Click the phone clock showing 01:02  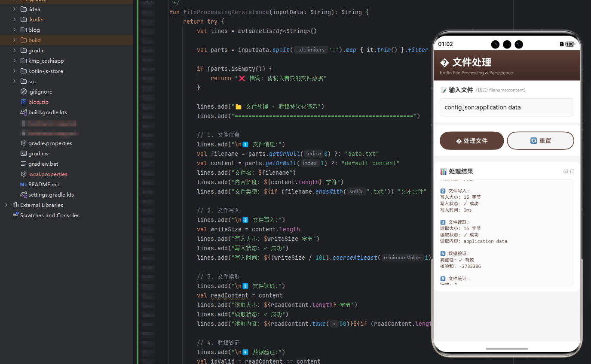[x=445, y=44]
